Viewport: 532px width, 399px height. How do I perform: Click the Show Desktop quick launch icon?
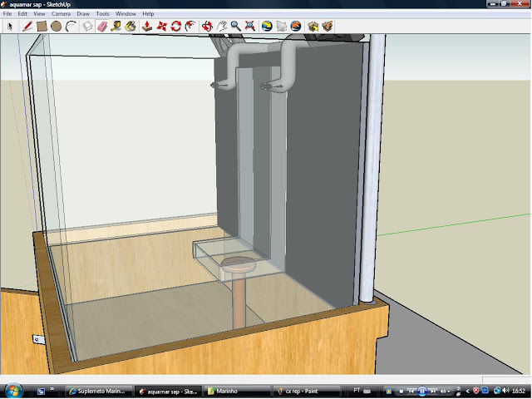click(41, 392)
